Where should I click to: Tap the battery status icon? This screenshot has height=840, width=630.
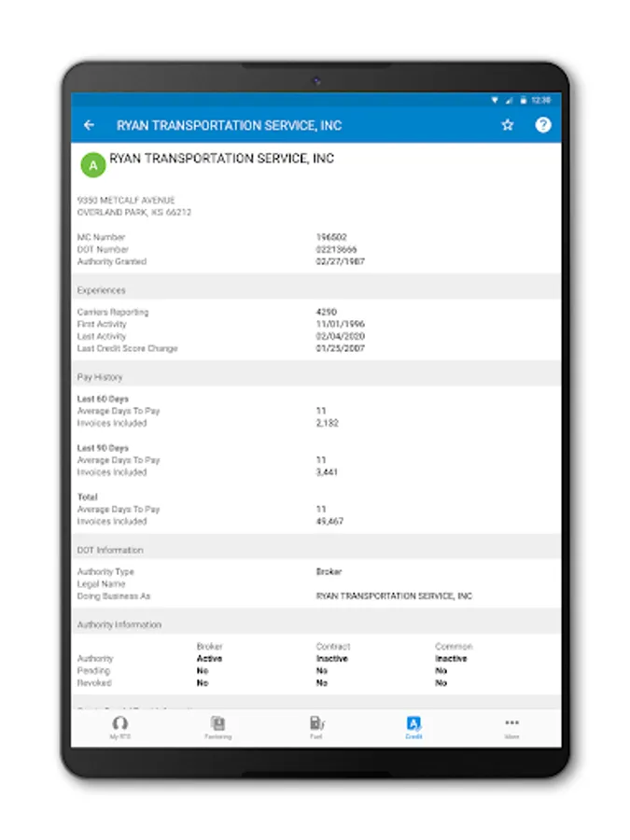(524, 100)
